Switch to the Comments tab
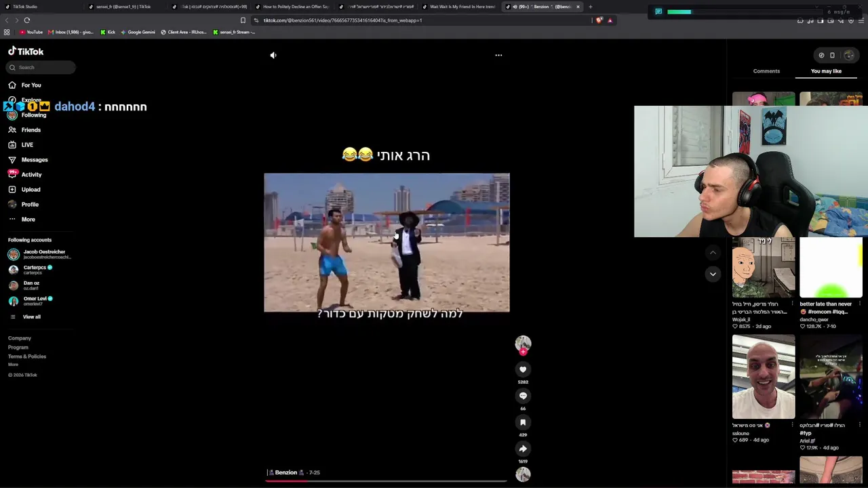Image resolution: width=868 pixels, height=488 pixels. click(x=766, y=71)
